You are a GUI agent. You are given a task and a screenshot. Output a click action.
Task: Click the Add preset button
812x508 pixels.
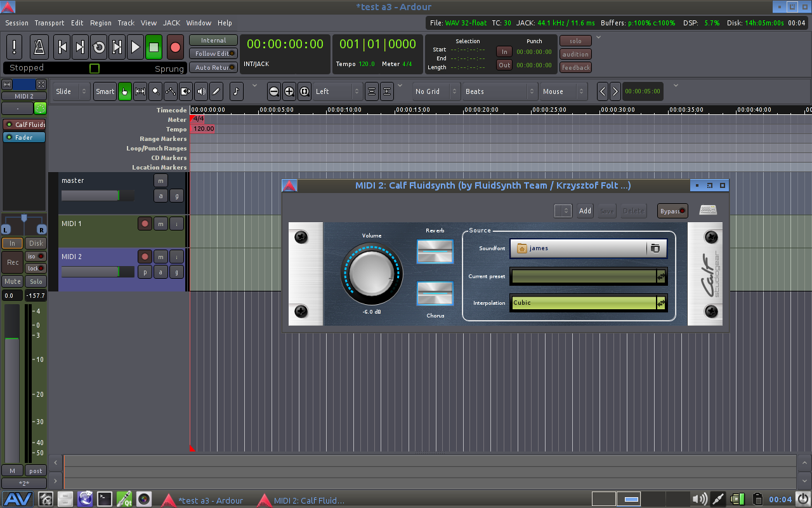point(585,211)
